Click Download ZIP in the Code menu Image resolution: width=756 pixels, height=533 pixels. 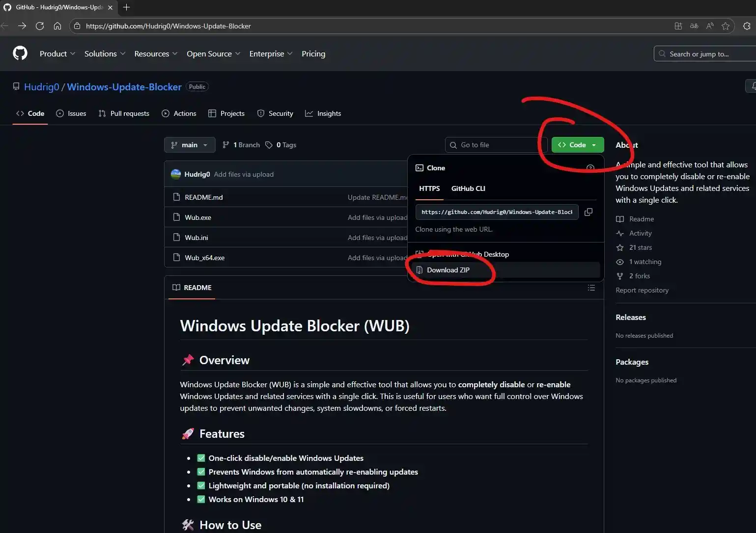[x=448, y=270]
